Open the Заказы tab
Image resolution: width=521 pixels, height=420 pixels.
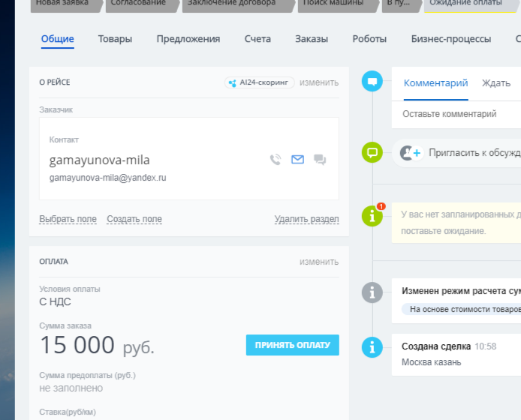[x=312, y=39]
